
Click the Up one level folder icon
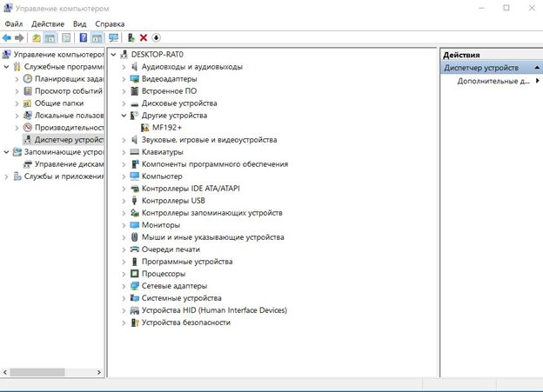(x=37, y=37)
